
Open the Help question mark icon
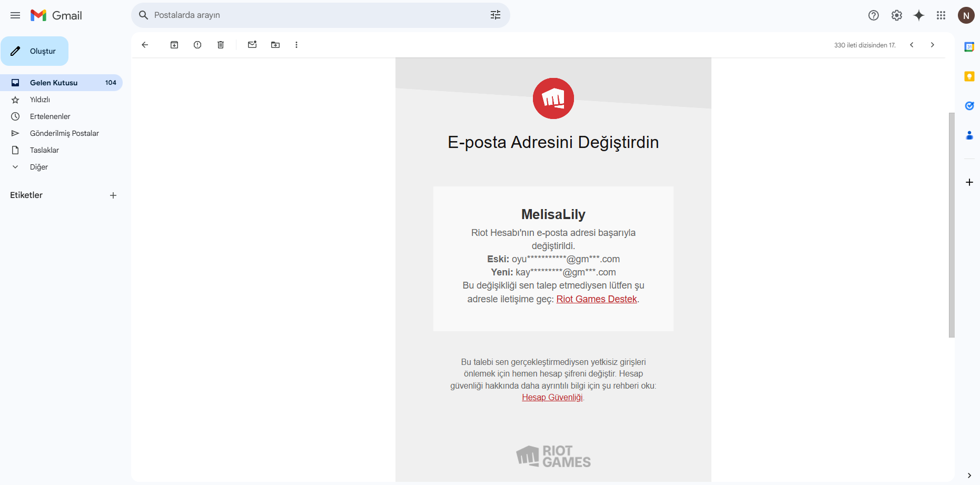[x=874, y=15]
